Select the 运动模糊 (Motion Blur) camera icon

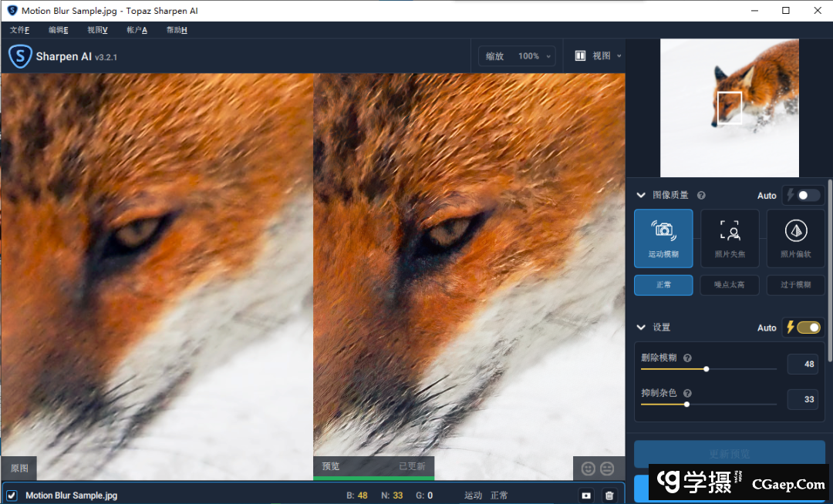click(x=663, y=237)
